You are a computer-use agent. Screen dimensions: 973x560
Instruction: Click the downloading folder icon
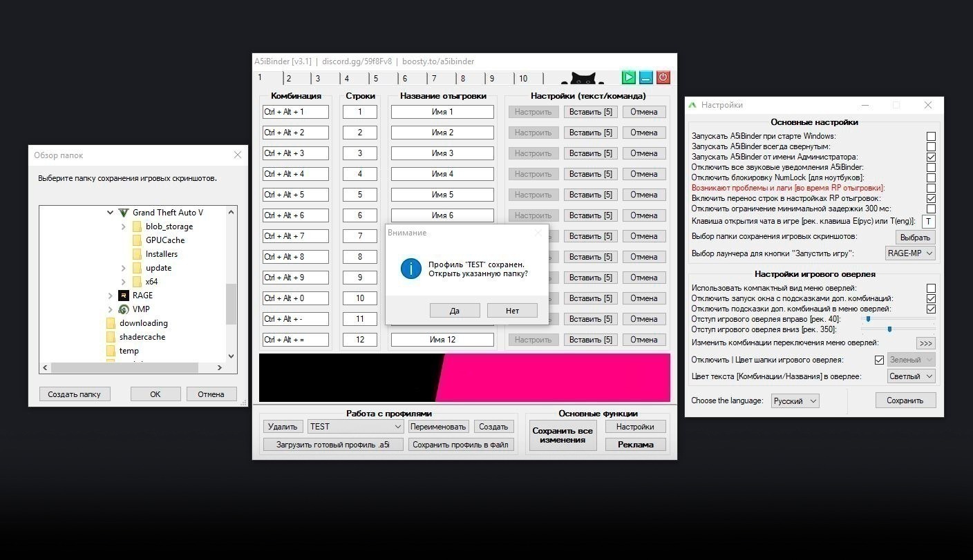click(x=111, y=323)
